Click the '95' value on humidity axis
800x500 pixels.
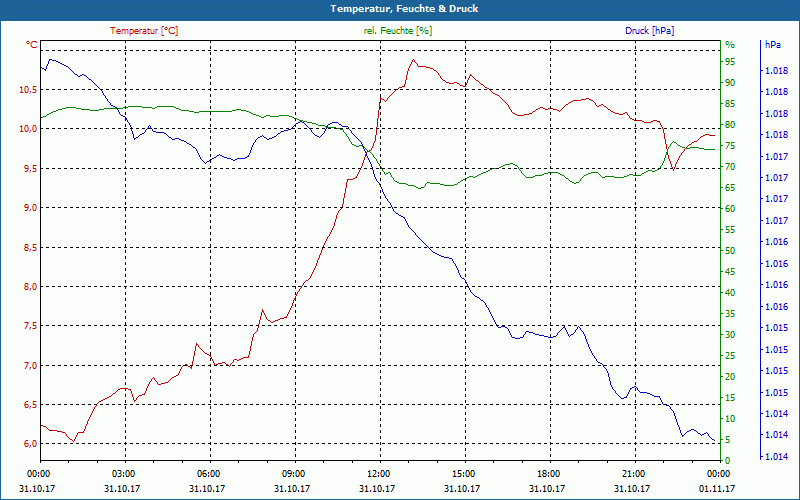click(x=730, y=62)
